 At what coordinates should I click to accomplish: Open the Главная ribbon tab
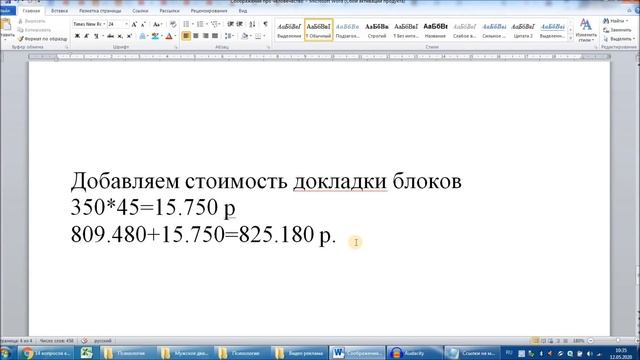[x=31, y=11]
